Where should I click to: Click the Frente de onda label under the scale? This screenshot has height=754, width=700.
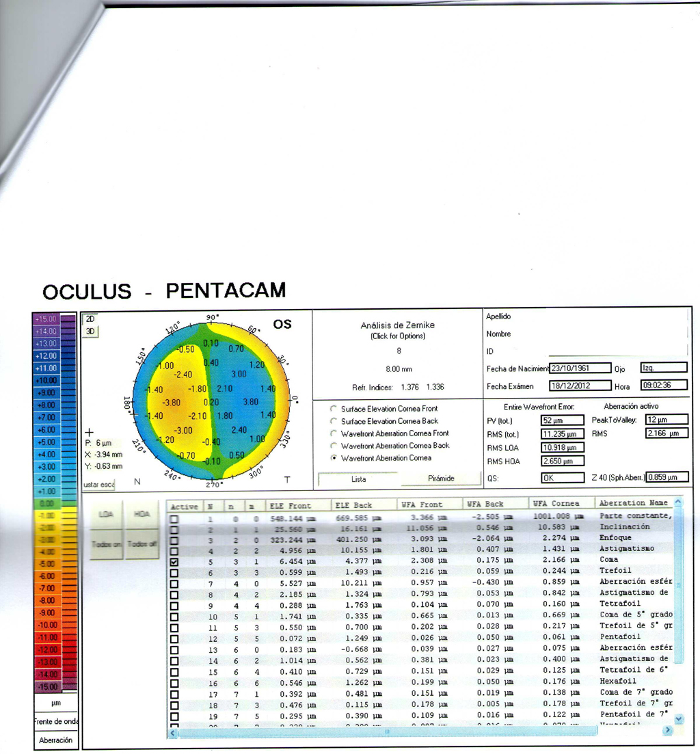(56, 721)
